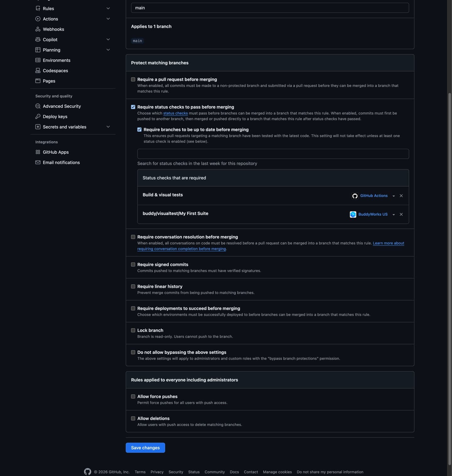452x476 pixels.
Task: Open Webhooks settings page
Action: pyautogui.click(x=53, y=29)
